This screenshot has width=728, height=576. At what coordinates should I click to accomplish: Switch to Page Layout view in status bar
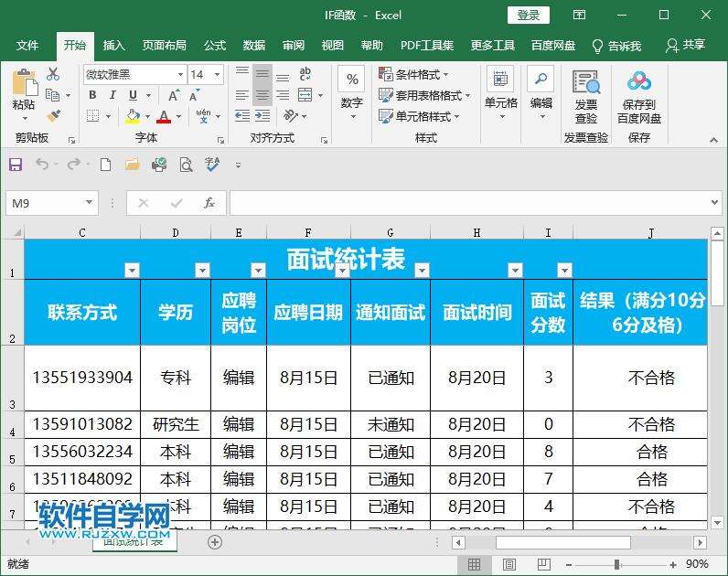[509, 564]
